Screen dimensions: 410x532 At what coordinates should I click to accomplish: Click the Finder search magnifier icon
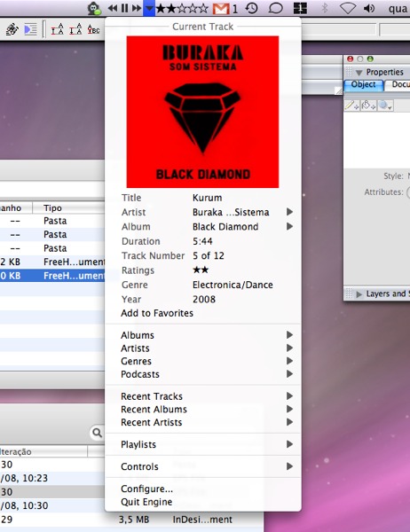coord(97,433)
